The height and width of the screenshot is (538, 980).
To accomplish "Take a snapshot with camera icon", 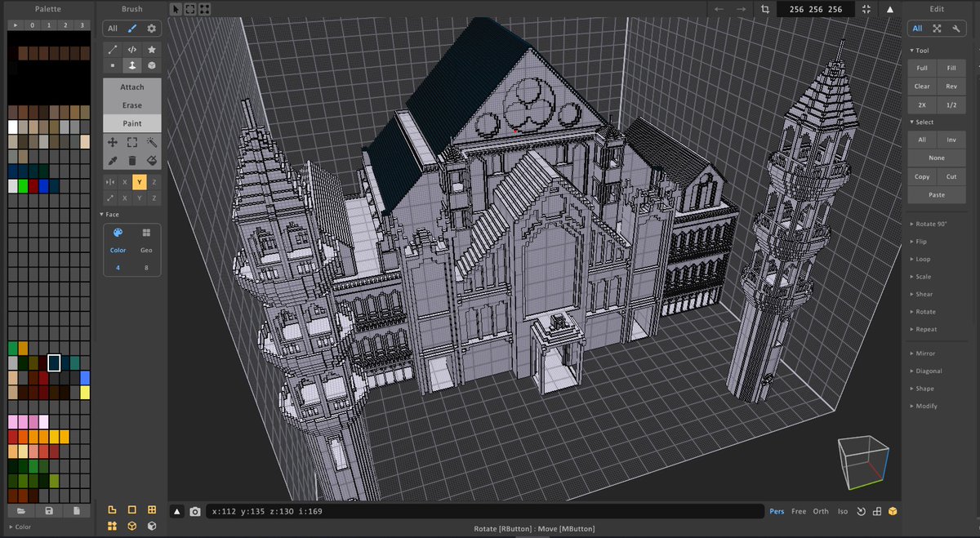I will pos(195,511).
